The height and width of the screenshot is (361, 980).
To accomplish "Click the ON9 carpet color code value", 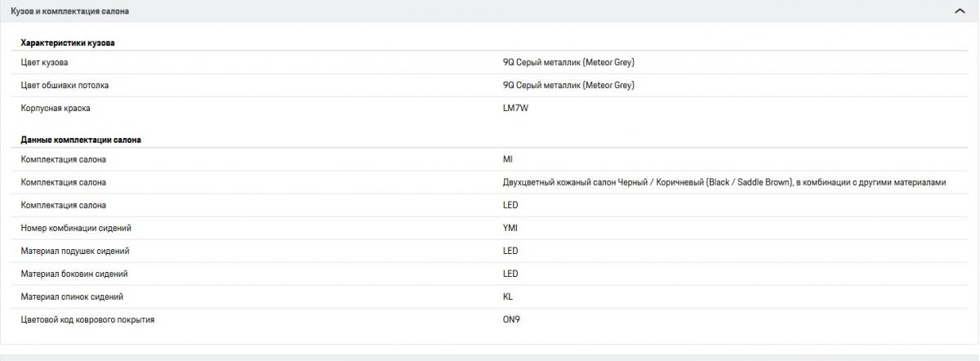I will point(511,319).
